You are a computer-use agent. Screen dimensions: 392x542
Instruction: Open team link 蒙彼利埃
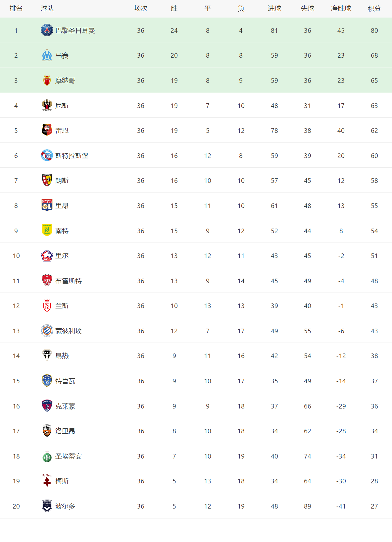(69, 331)
